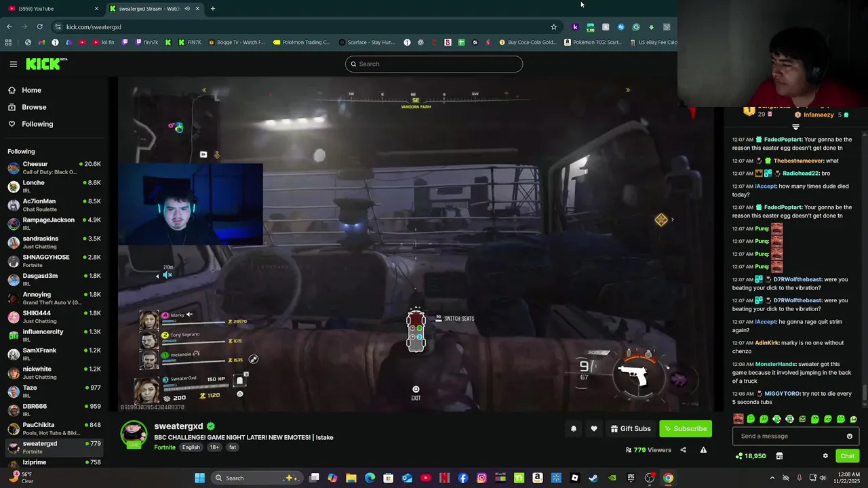Click the Kick search field

434,64
